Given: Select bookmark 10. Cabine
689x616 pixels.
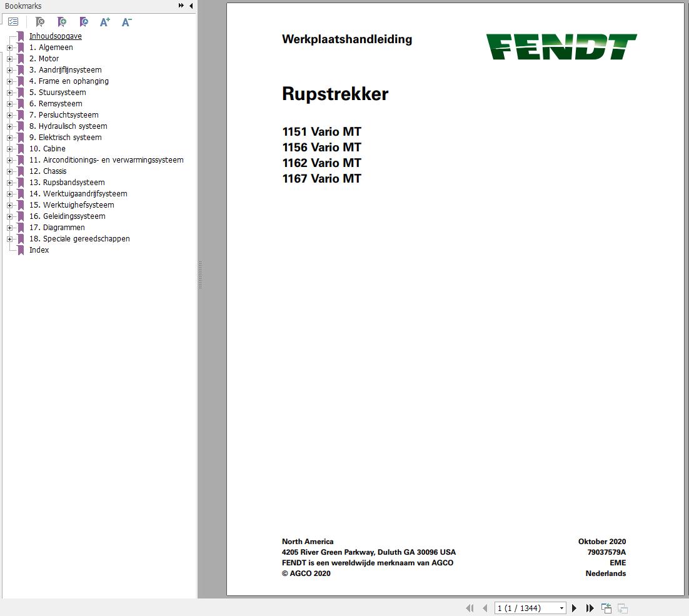Looking at the screenshot, I should pos(48,148).
